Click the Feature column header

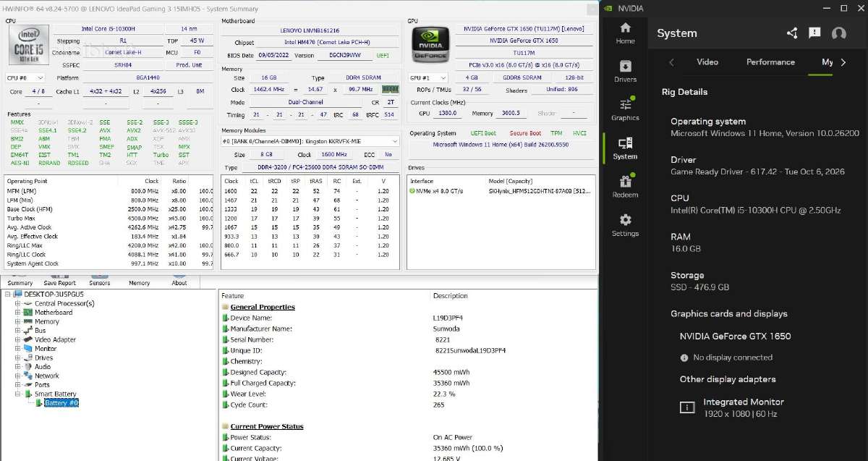[233, 296]
